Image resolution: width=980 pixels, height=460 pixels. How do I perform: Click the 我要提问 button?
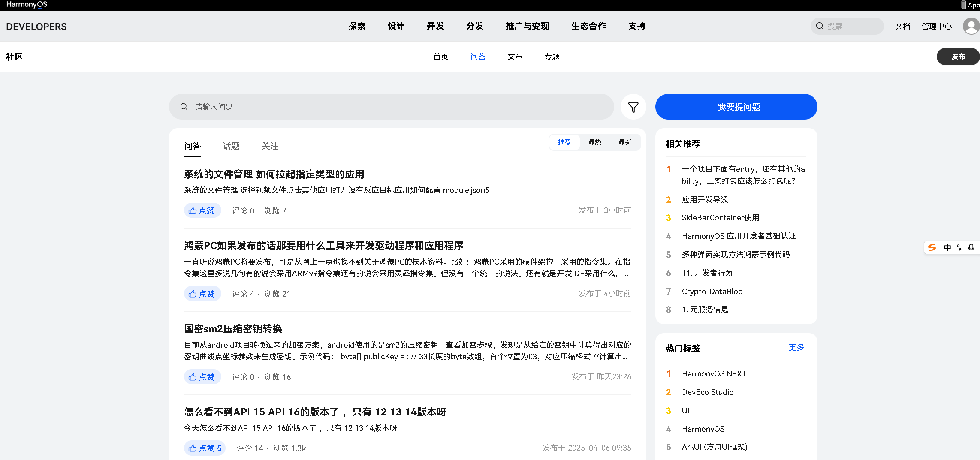point(736,107)
